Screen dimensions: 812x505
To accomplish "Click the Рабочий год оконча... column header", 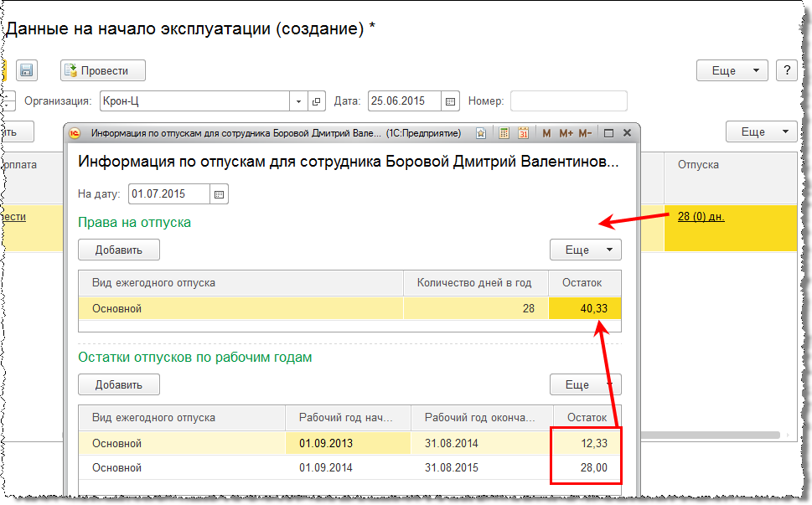I will tap(482, 418).
